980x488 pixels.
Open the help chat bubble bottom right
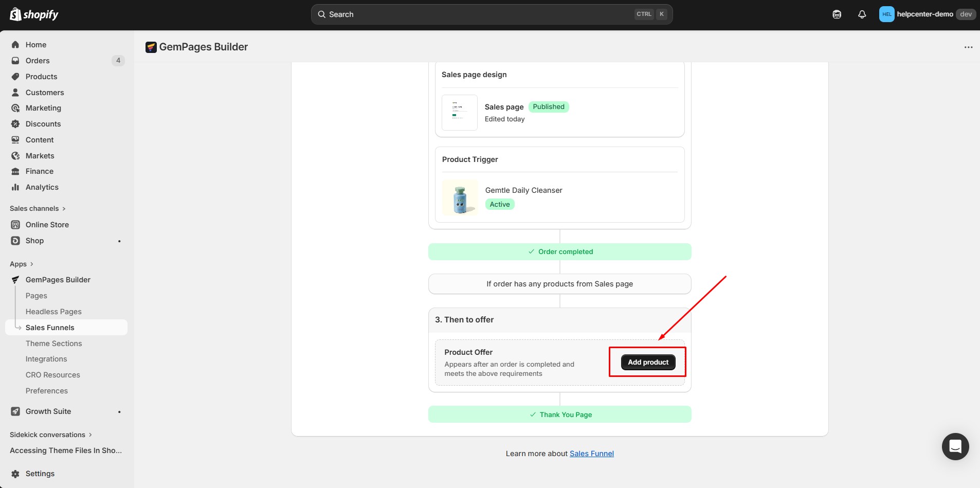click(954, 446)
